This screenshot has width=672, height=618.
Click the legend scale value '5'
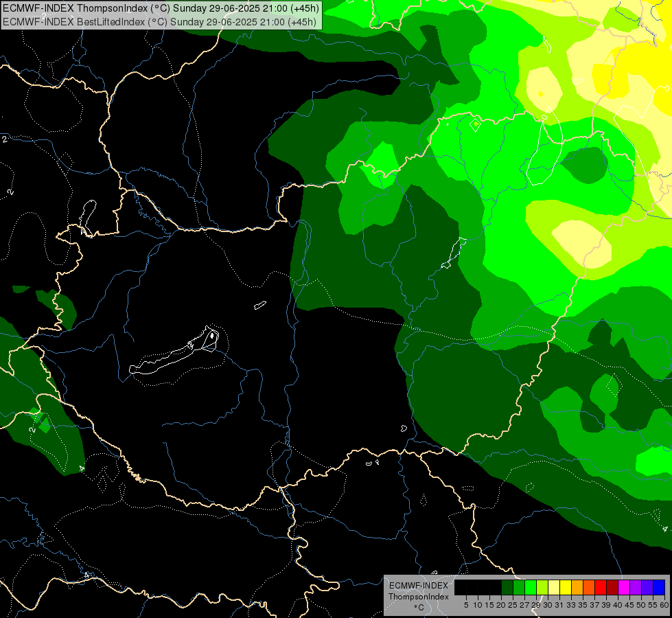click(x=466, y=605)
